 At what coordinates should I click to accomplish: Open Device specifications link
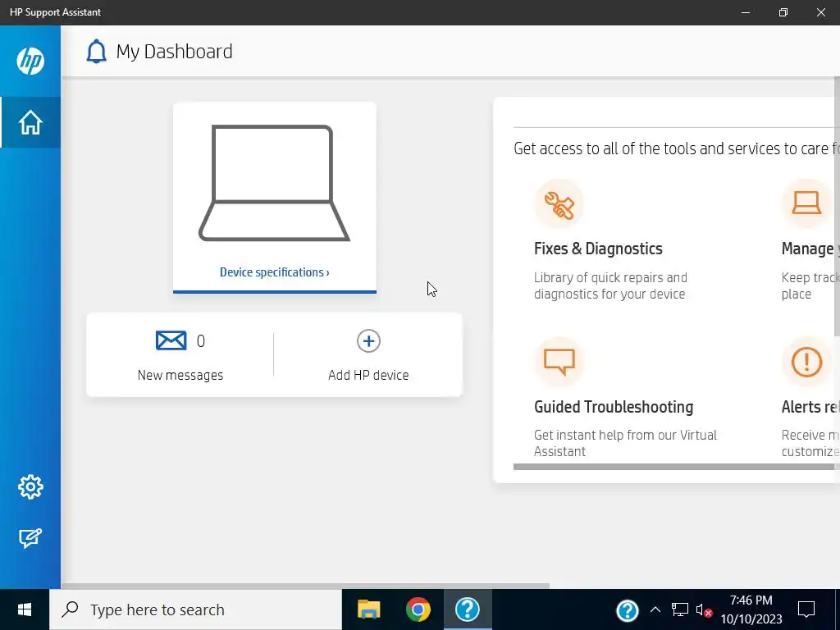coord(274,272)
